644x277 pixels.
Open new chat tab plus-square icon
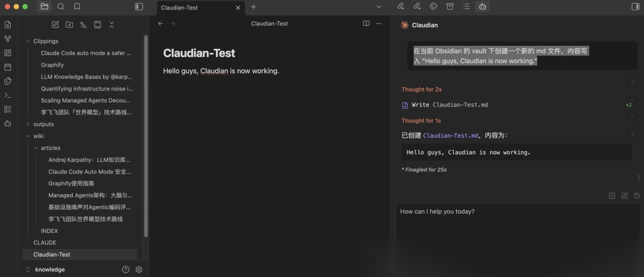(612, 196)
